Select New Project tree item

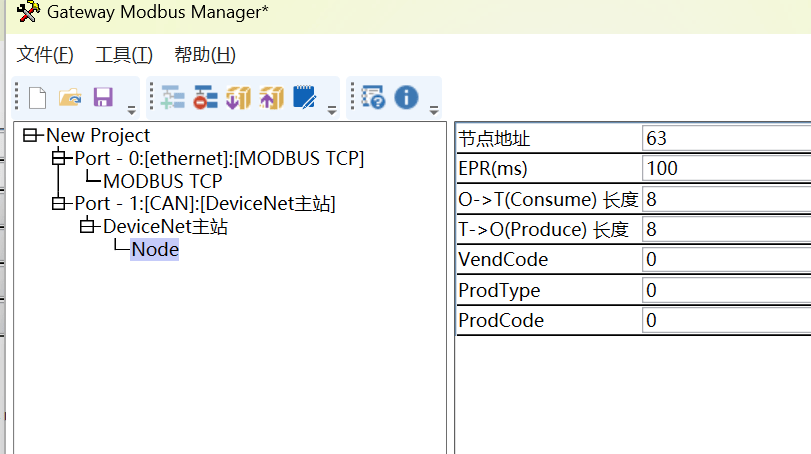(x=98, y=135)
